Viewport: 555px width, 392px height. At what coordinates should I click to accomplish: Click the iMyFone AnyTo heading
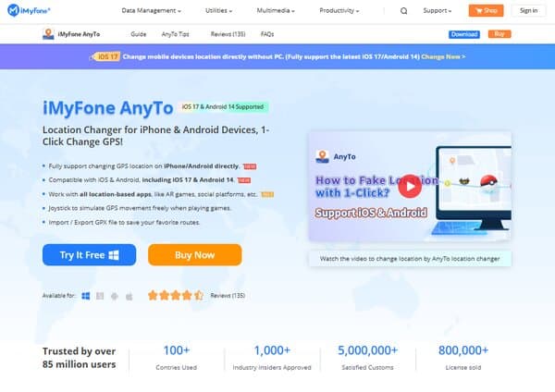108,107
